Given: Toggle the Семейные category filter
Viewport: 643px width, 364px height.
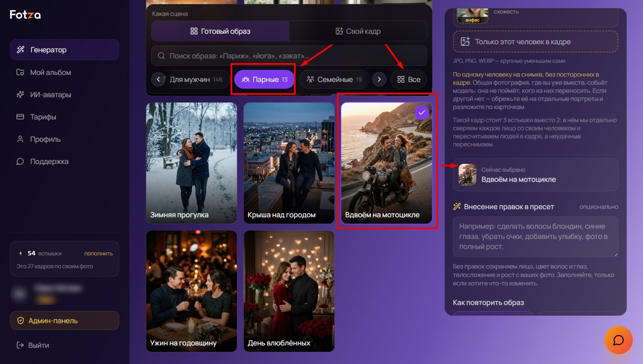Looking at the screenshot, I should (334, 80).
